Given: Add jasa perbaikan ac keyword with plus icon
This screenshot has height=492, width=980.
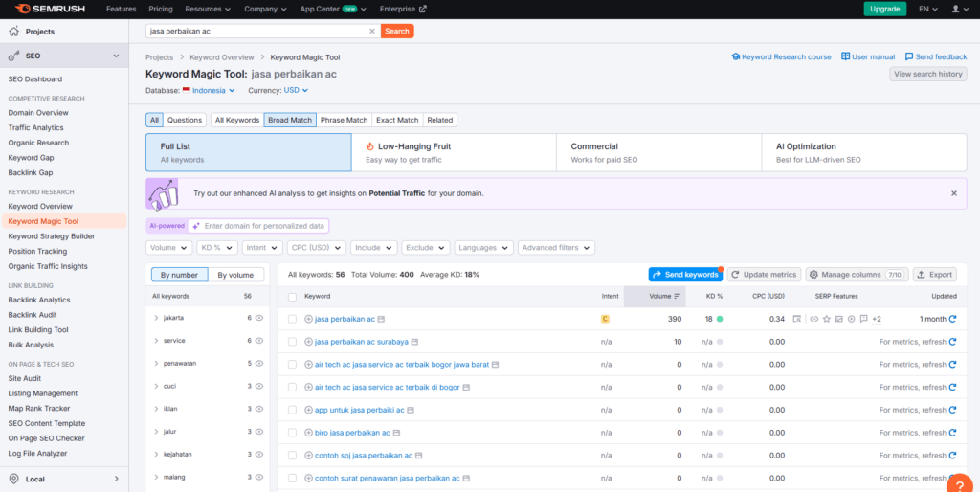Looking at the screenshot, I should click(x=308, y=319).
